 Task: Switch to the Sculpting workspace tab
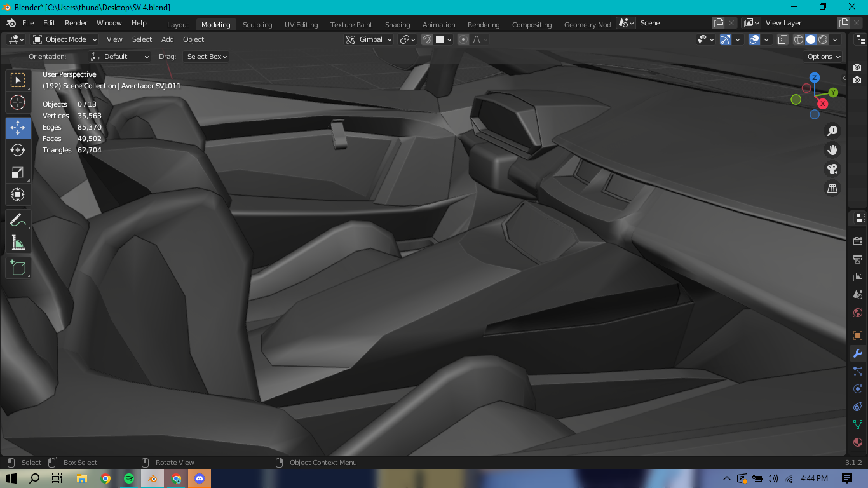point(257,25)
